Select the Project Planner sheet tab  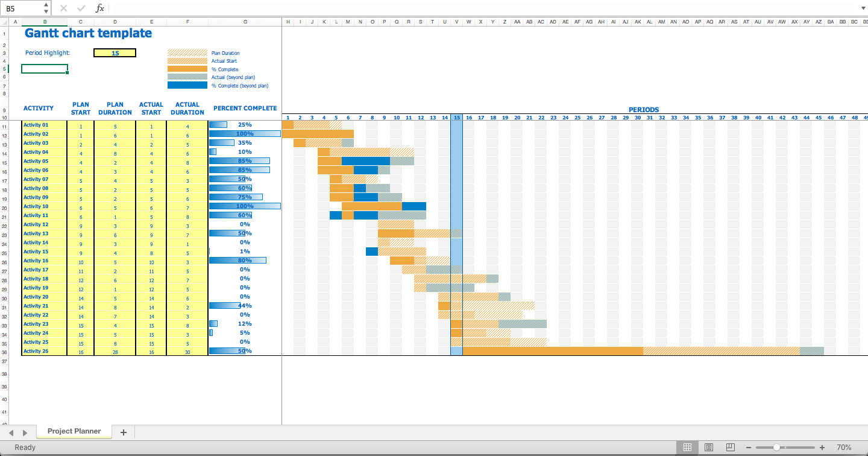74,431
